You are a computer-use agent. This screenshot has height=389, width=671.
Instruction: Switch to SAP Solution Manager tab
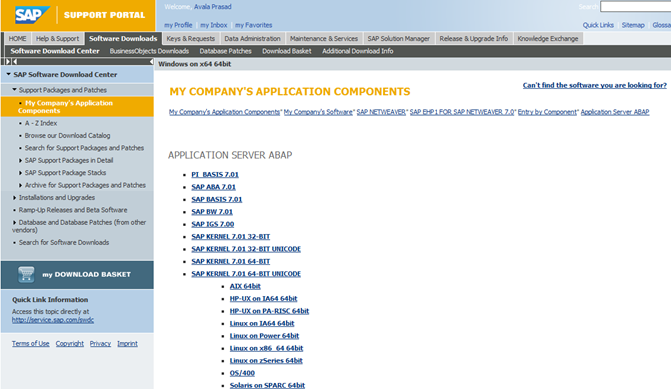[398, 39]
